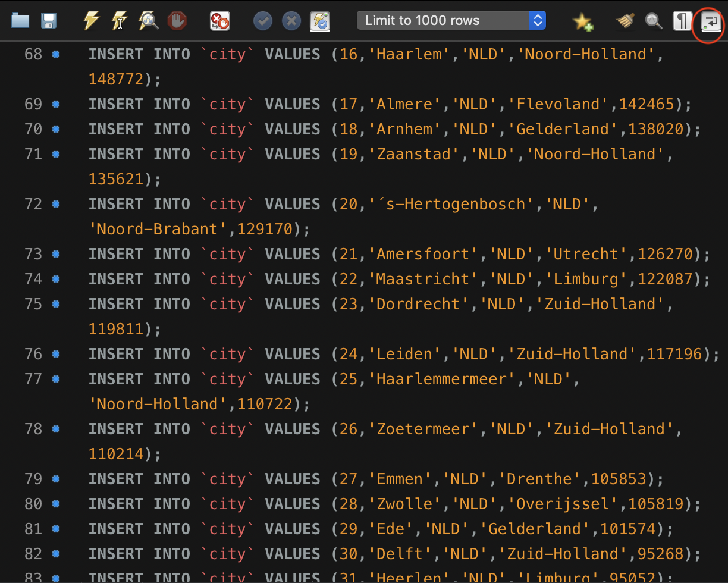Click 'Overijssel' in line 80
The image size is (728, 583).
(x=562, y=504)
